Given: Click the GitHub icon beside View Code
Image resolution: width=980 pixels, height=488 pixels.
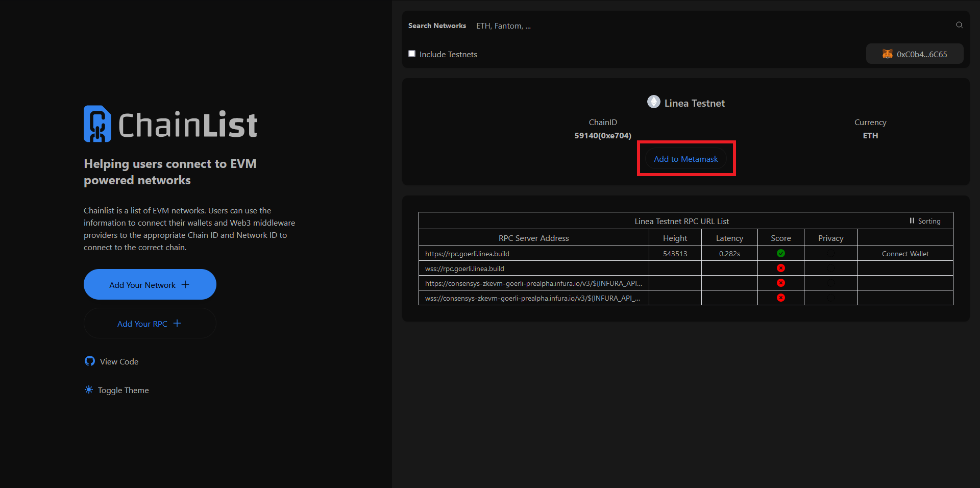Looking at the screenshot, I should [90, 361].
